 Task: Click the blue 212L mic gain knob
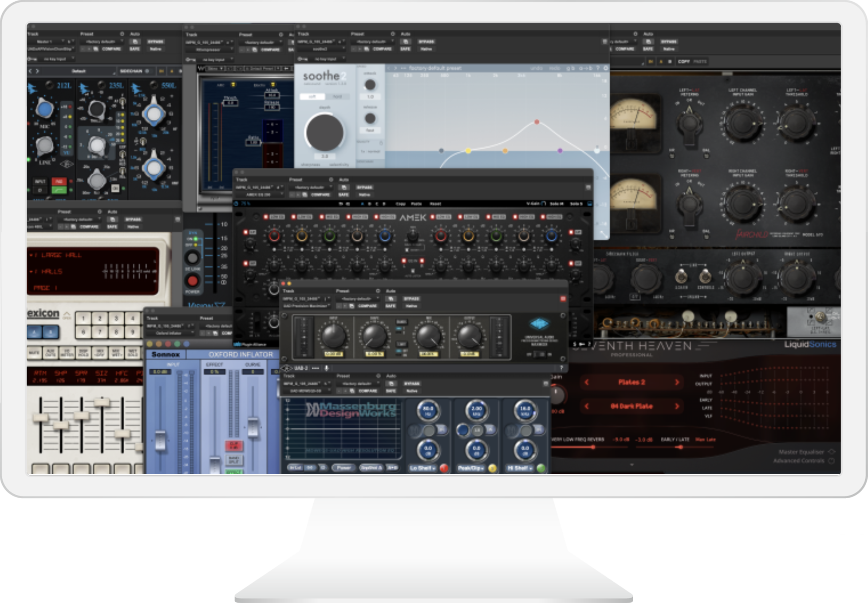coord(44,109)
